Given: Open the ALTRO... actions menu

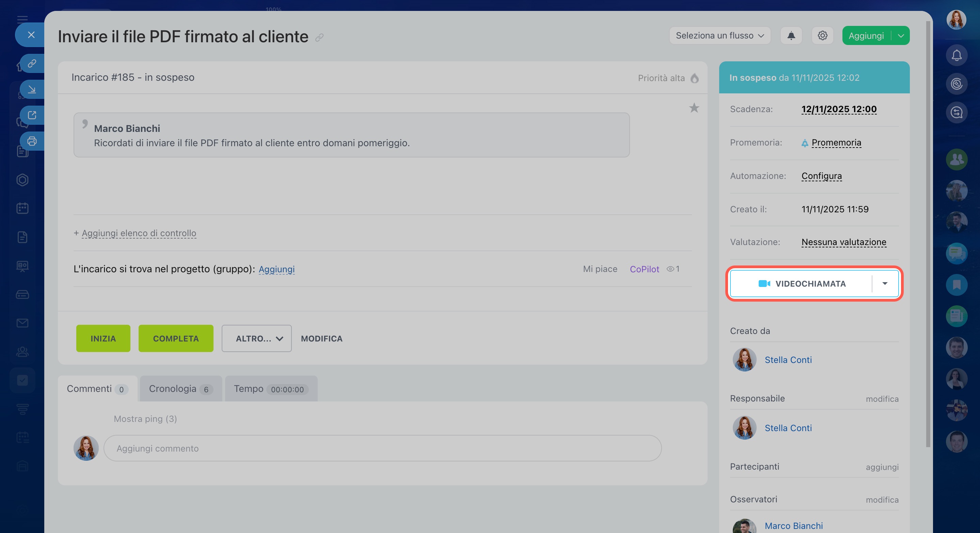Looking at the screenshot, I should 256,338.
